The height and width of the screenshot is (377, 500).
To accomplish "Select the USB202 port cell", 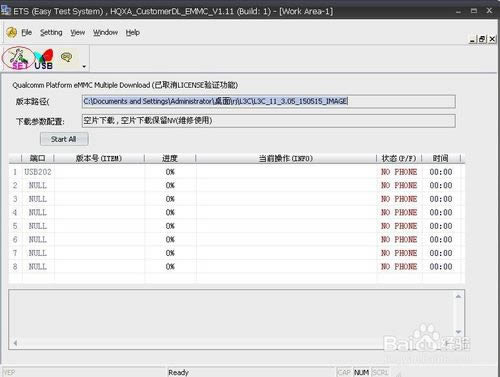I will (38, 172).
